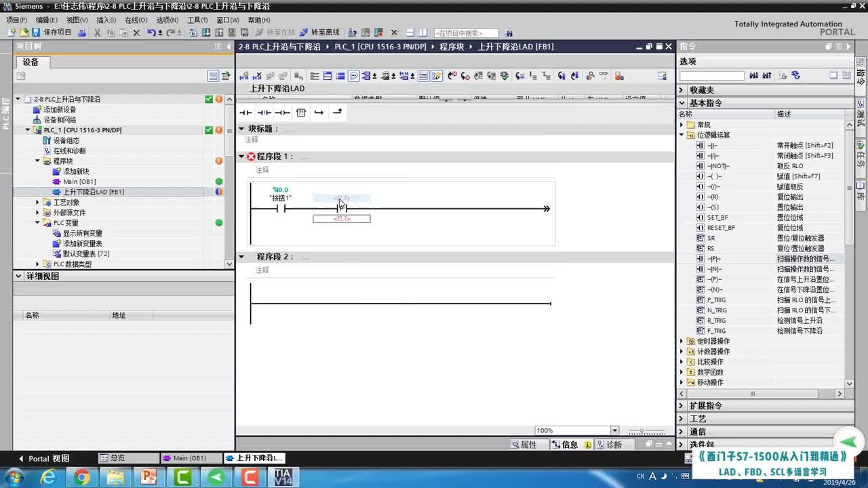868x488 pixels.
Task: Select the SR set/reset flip-flop instruction
Action: (711, 238)
